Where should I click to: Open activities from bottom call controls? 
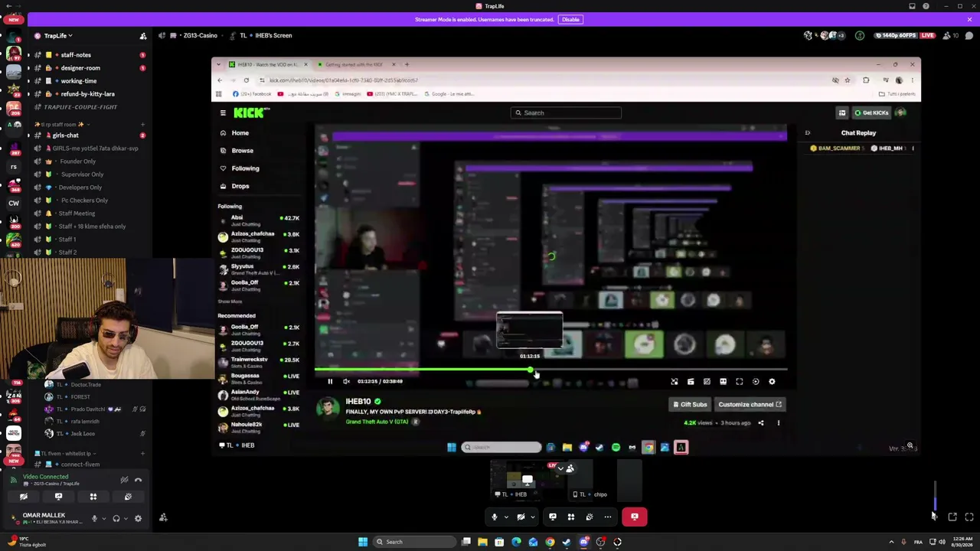(571, 517)
